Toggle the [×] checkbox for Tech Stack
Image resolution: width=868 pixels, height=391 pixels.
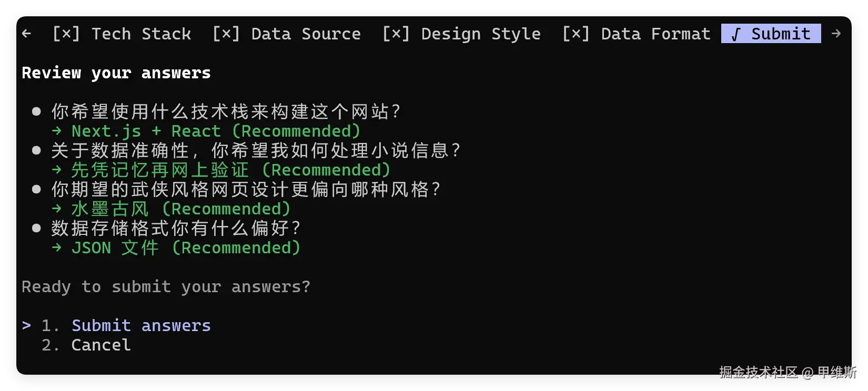tap(66, 34)
